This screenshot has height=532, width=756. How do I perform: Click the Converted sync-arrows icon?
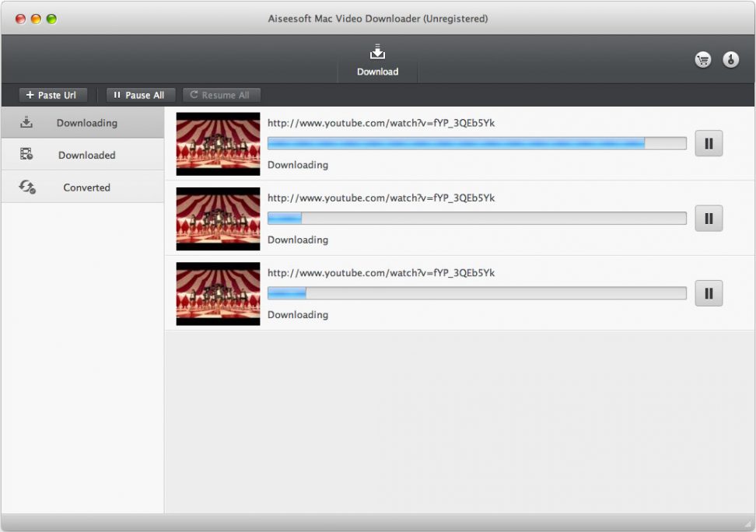tap(26, 187)
